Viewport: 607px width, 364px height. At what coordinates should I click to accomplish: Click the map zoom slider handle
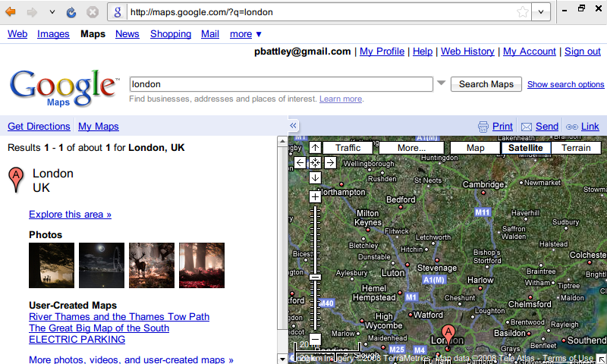coord(316,277)
